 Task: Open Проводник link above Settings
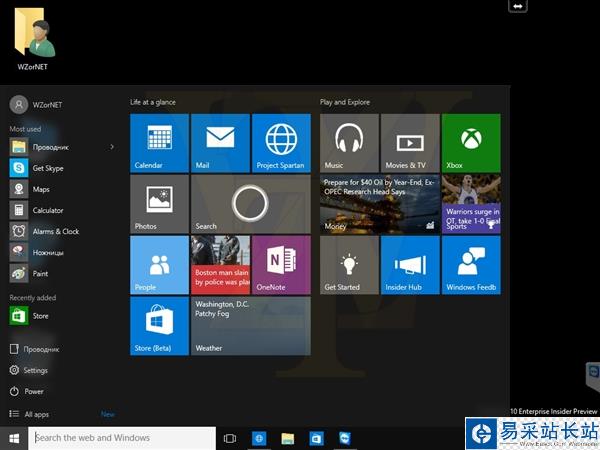click(x=34, y=349)
